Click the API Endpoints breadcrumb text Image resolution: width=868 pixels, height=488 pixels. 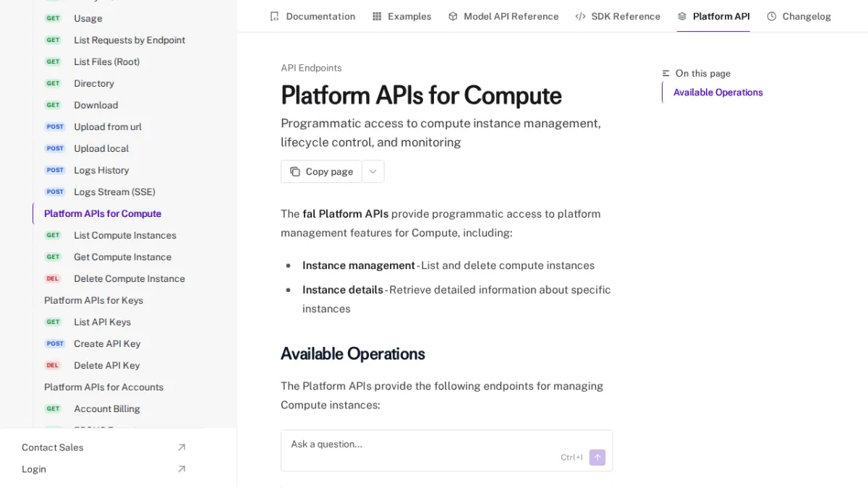(x=311, y=68)
